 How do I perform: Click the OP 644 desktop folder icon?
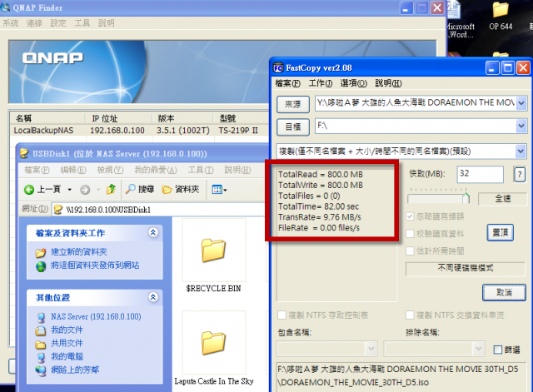point(501,9)
